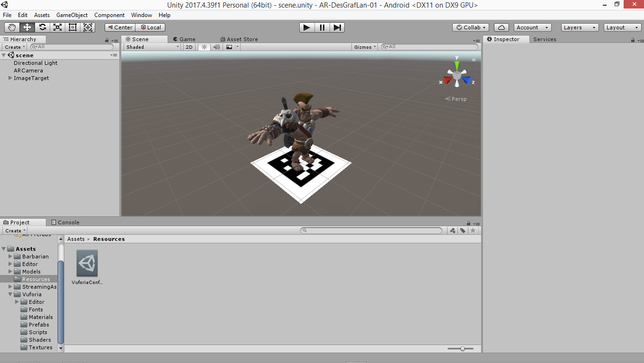Click the blue Z axis gizmo cone
Image resolution: width=644 pixels, height=363 pixels.
pyautogui.click(x=466, y=80)
